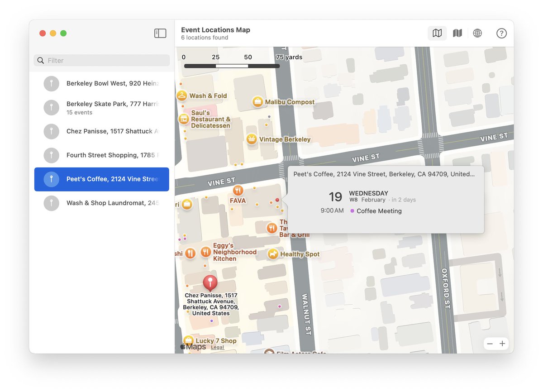
Task: Click Healthy Spot pet store icon
Action: tap(273, 254)
